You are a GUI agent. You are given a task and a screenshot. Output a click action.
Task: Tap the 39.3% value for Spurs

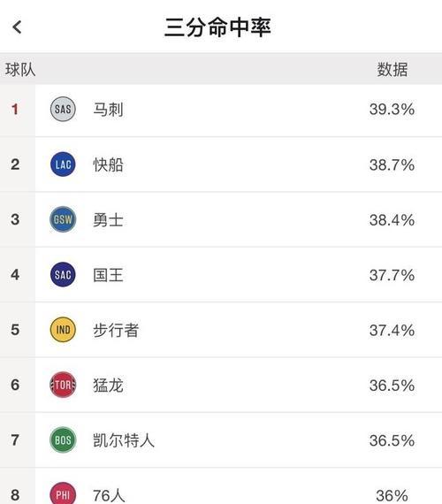coord(392,110)
